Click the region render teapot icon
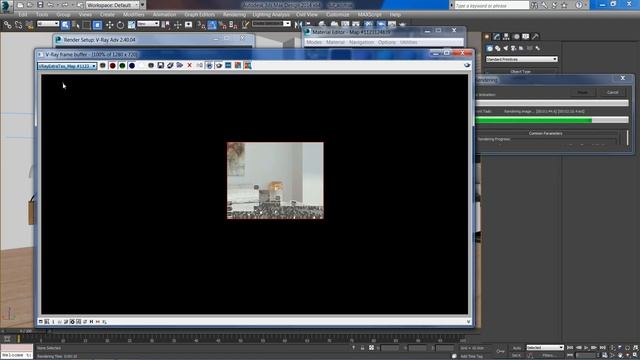The height and width of the screenshot is (360, 640). point(219,66)
